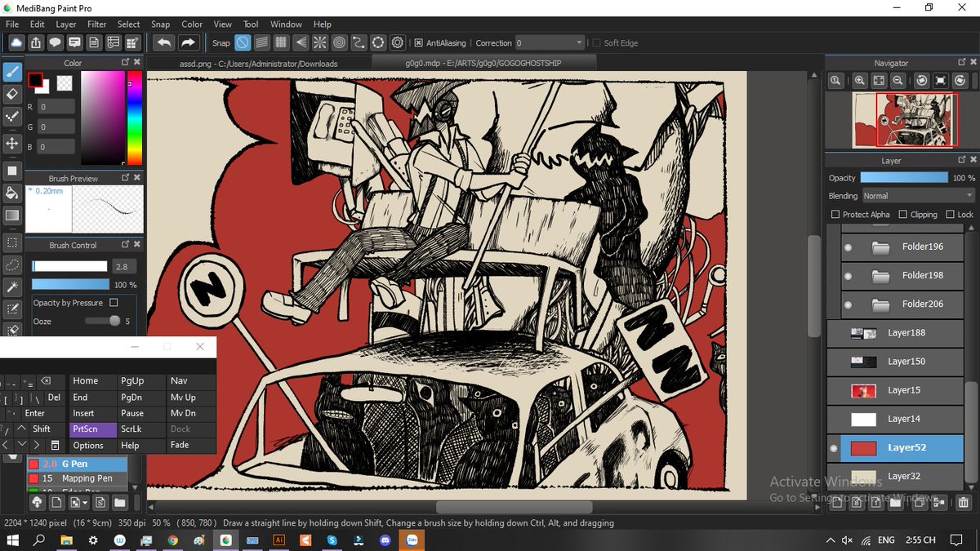Select the Eraser tool in left toolbar
Viewport: 980px width, 551px height.
(12, 94)
